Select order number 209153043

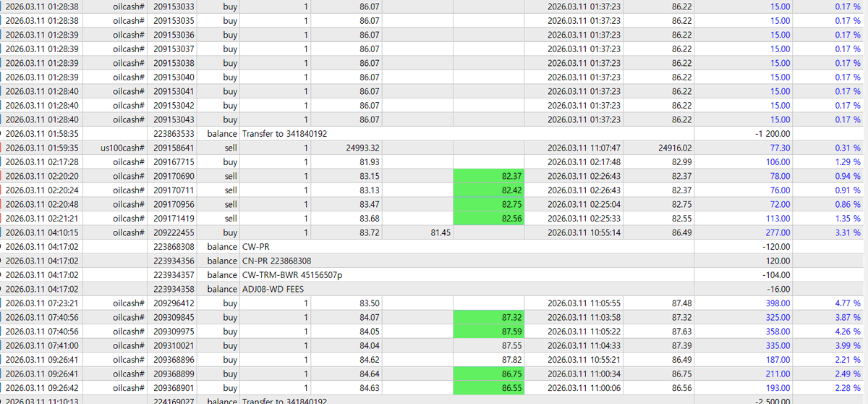coord(174,119)
